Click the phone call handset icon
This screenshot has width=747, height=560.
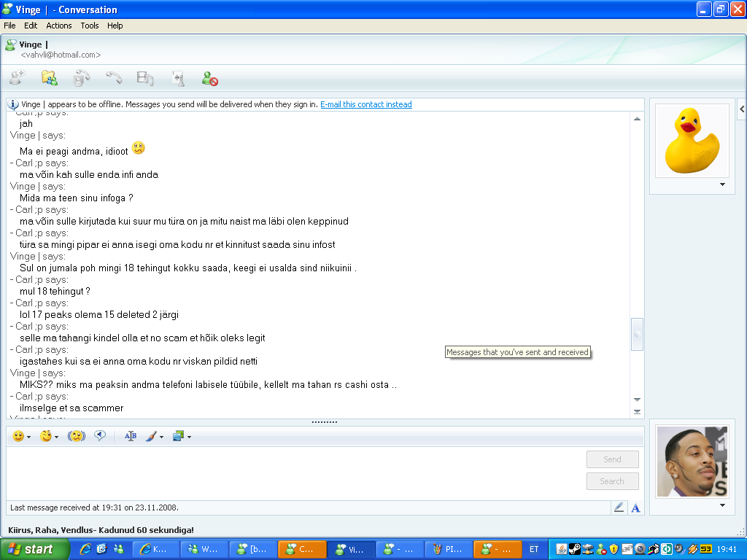click(113, 78)
